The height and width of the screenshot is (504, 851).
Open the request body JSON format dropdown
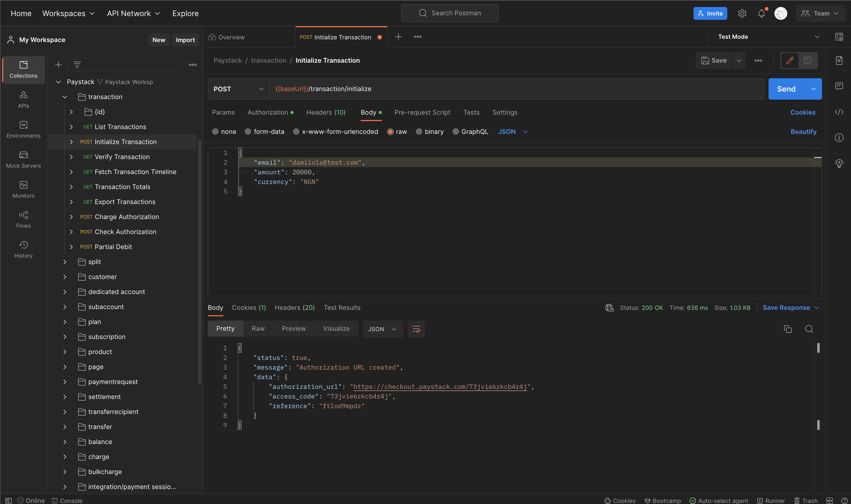coord(513,131)
